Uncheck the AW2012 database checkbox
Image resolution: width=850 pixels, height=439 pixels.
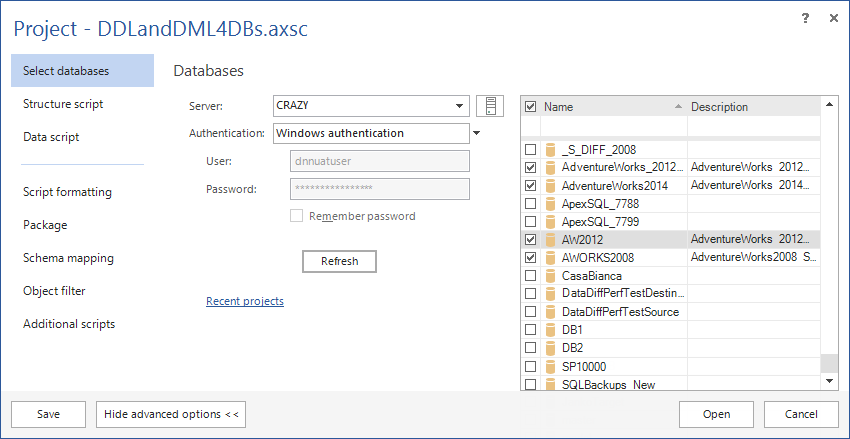[530, 240]
